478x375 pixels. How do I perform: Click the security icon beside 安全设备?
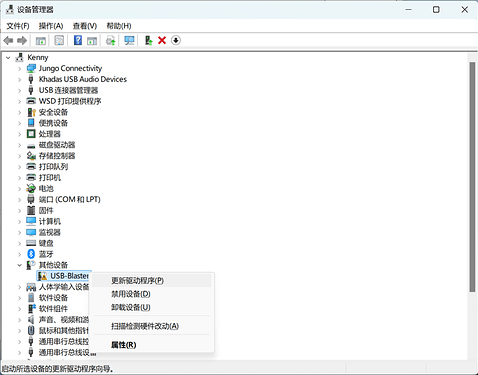point(31,112)
